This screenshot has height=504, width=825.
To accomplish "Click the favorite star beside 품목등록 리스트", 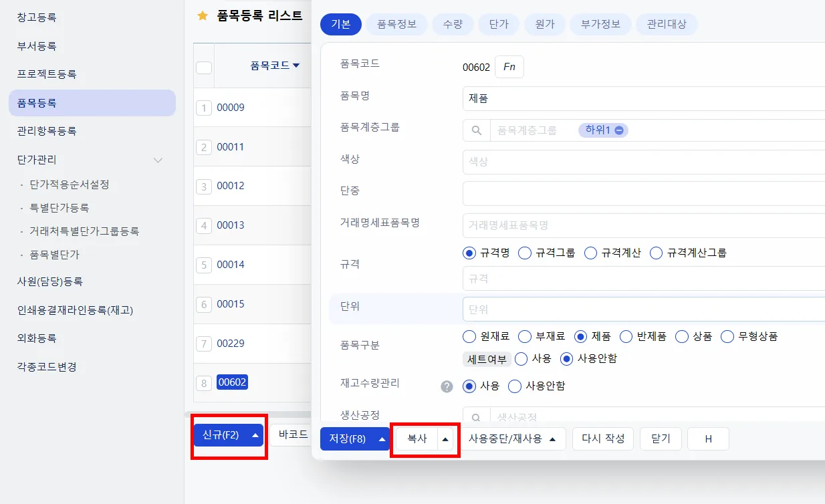I will coord(203,16).
